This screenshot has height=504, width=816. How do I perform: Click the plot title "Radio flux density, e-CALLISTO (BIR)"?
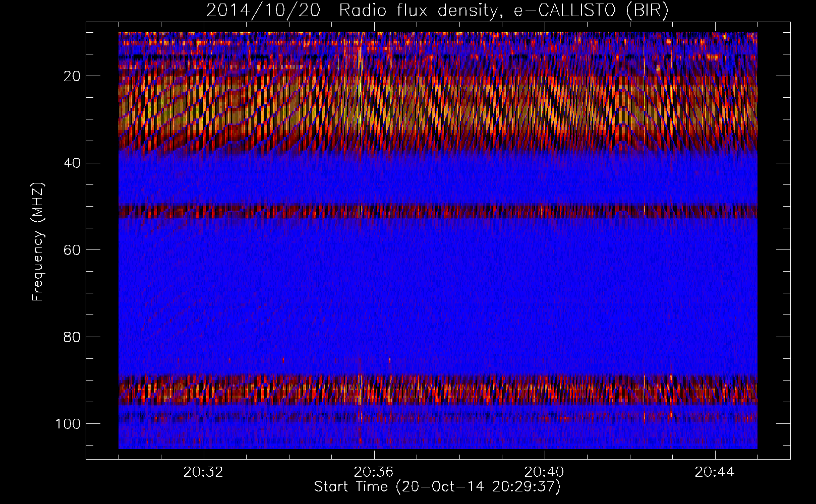tap(503, 11)
